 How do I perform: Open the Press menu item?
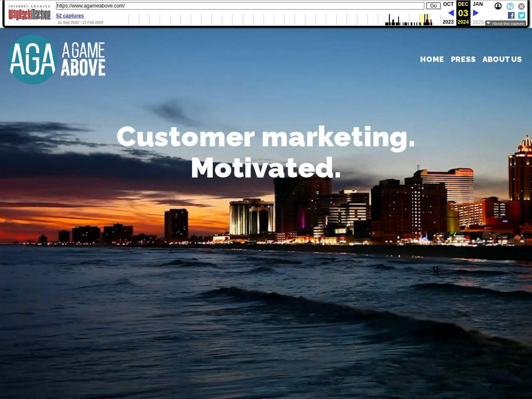[x=463, y=59]
